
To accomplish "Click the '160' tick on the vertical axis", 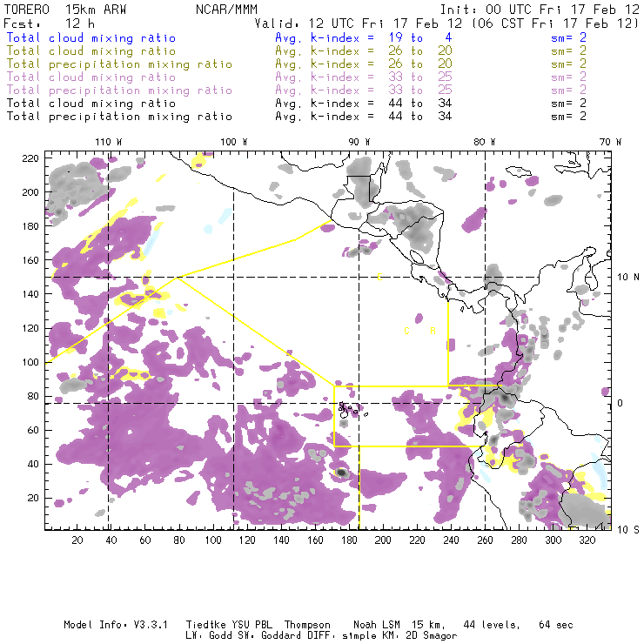I will point(30,260).
